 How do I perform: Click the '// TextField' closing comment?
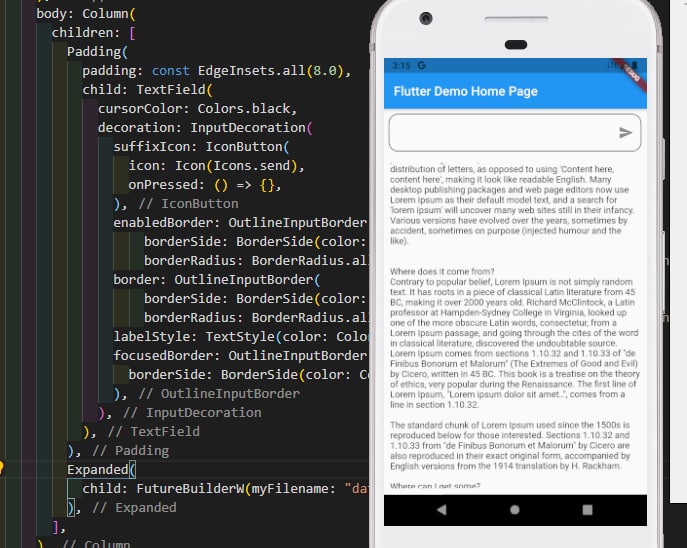154,431
